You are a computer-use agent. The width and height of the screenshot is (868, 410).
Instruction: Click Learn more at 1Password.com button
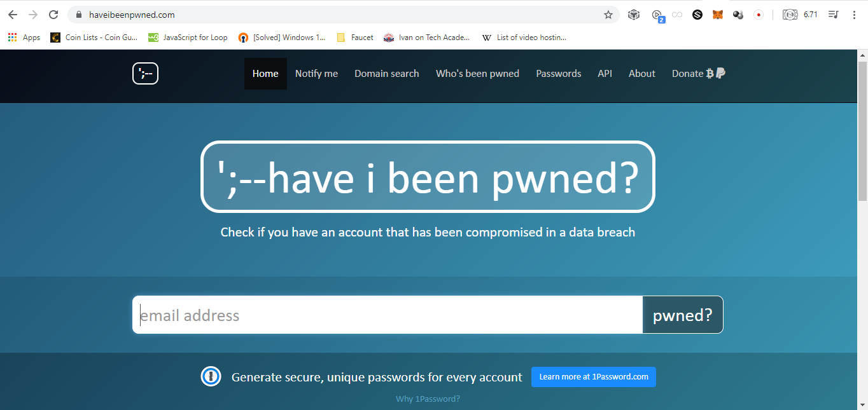594,377
